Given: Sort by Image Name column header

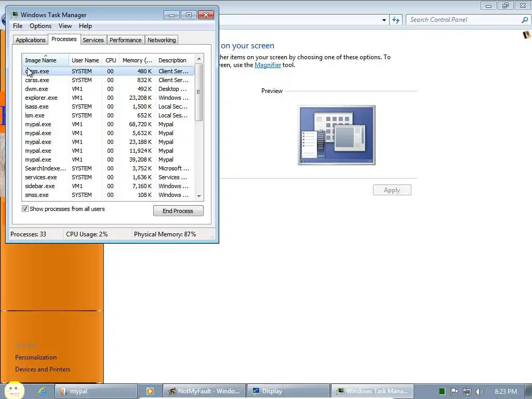Looking at the screenshot, I should (x=46, y=60).
